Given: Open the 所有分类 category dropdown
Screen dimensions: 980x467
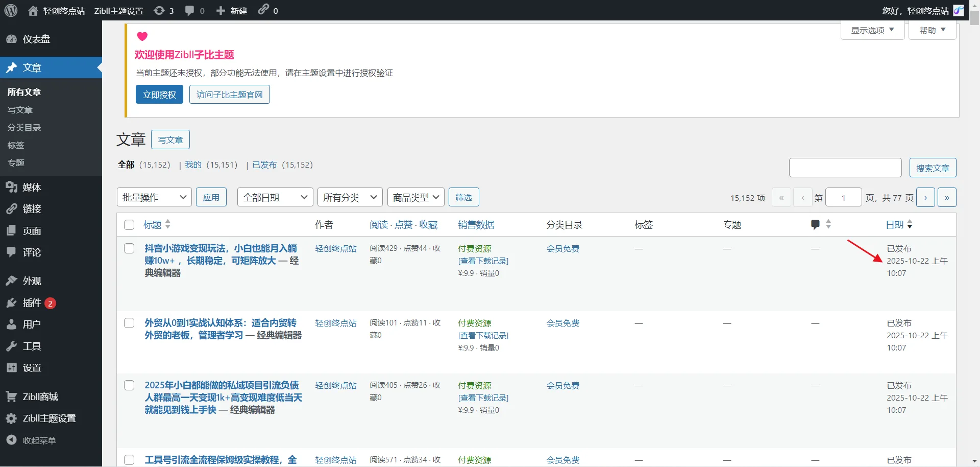Looking at the screenshot, I should (x=350, y=197).
